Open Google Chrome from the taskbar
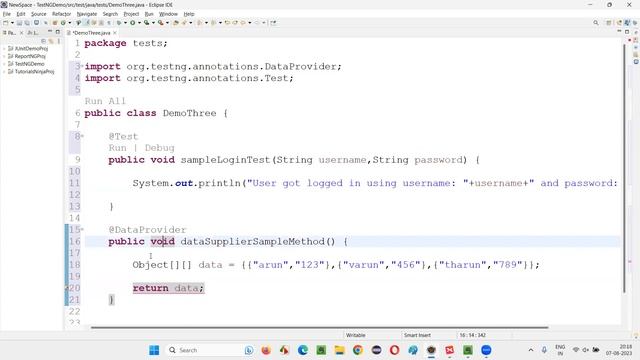Viewport: 640px width, 360px height. [x=358, y=350]
